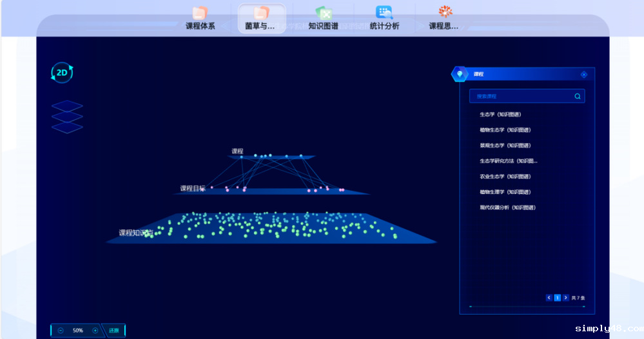Select 生态学（知识图谱） course
644x339 pixels.
[x=500, y=115]
